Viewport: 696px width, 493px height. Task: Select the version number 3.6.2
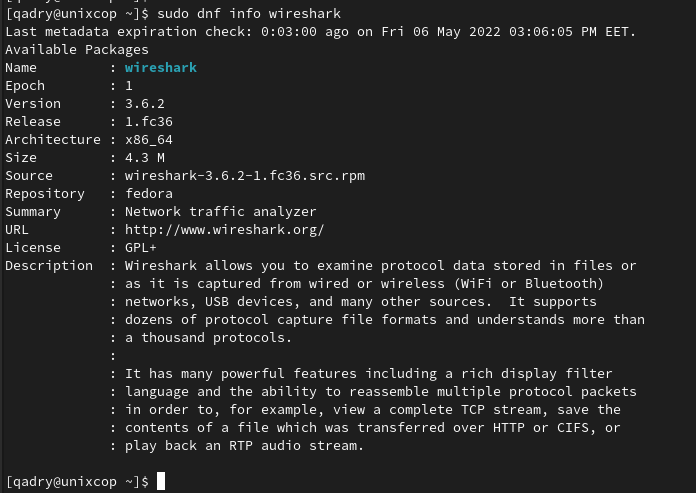(145, 103)
